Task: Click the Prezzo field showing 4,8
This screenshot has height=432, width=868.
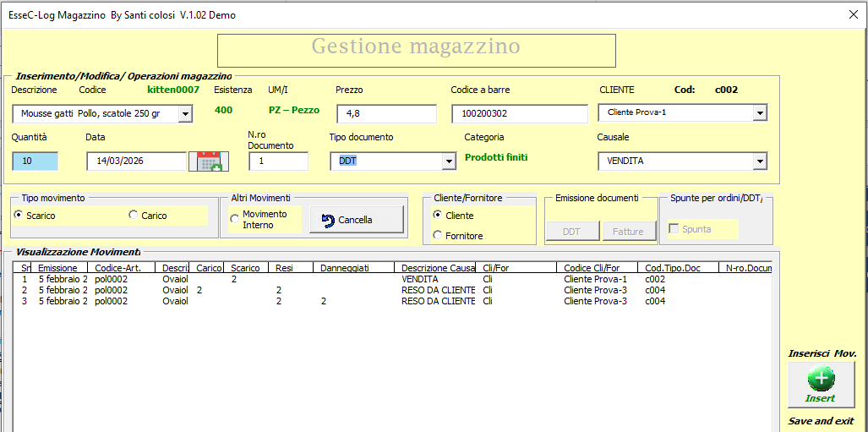Action: click(386, 113)
